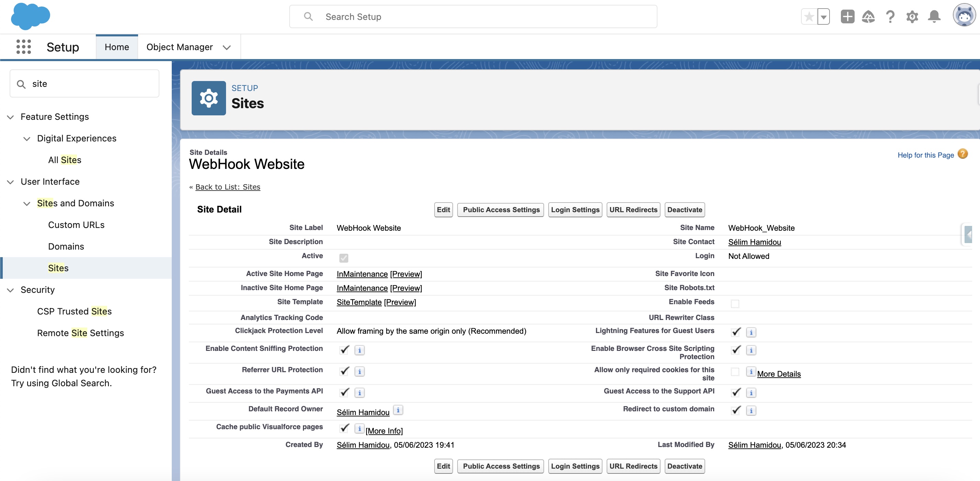This screenshot has height=481, width=980.
Task: Click the Quick Find magnifier icon in sidebar
Action: point(21,84)
